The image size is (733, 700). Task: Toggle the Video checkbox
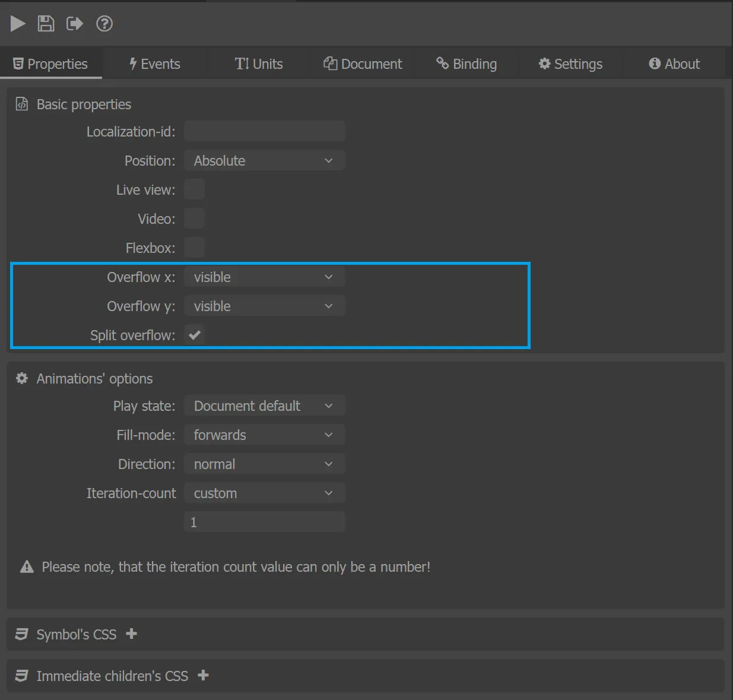[194, 218]
